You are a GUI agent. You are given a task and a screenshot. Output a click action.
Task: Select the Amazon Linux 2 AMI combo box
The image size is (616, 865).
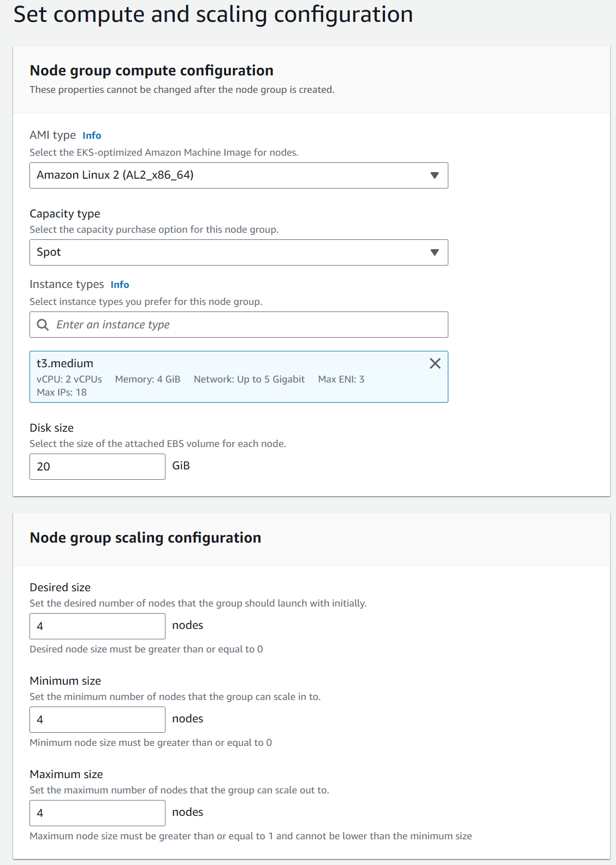click(x=239, y=175)
